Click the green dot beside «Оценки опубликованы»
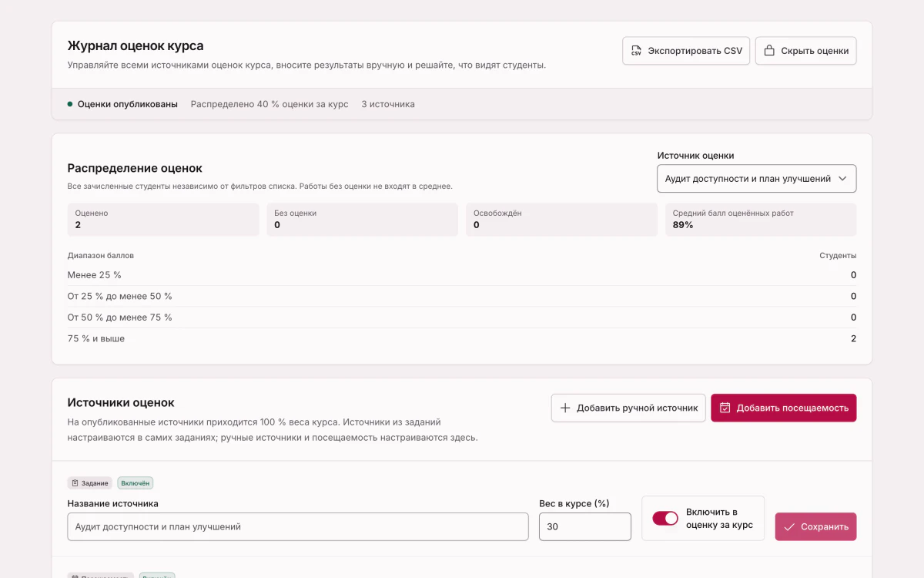The width and height of the screenshot is (924, 578). pos(70,104)
